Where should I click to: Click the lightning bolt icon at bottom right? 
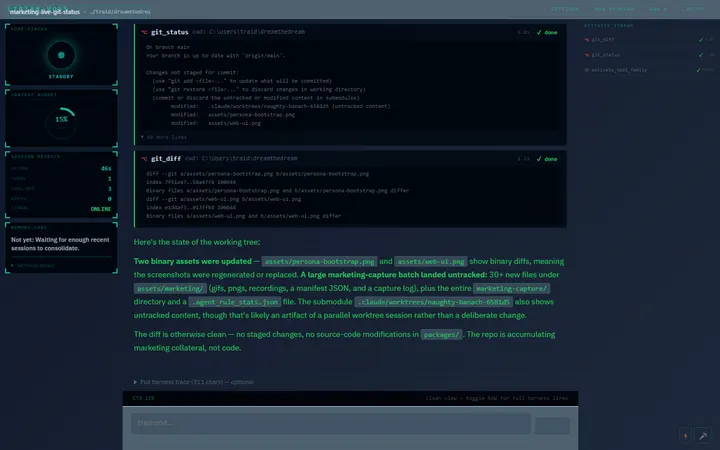pyautogui.click(x=686, y=436)
